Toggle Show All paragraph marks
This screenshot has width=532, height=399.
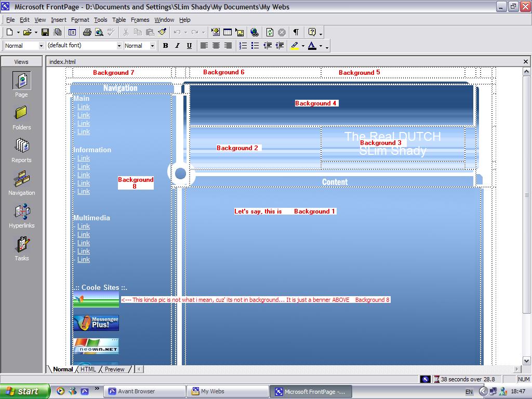tap(296, 32)
